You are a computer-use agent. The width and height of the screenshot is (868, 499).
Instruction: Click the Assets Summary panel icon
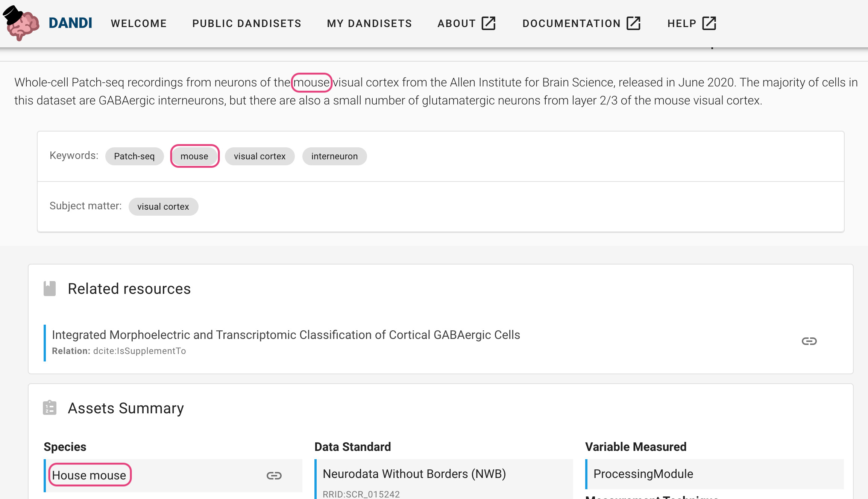coord(50,408)
